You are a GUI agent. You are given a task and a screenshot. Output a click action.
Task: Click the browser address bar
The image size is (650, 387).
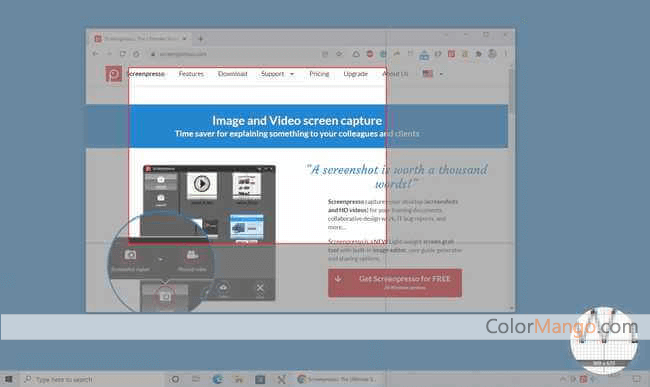(236, 54)
